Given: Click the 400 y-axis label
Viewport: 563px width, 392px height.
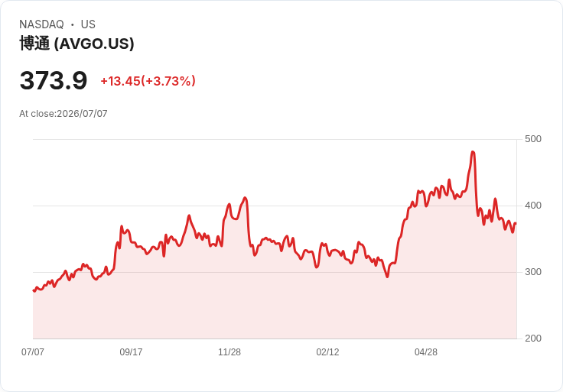Looking at the screenshot, I should (x=533, y=206).
